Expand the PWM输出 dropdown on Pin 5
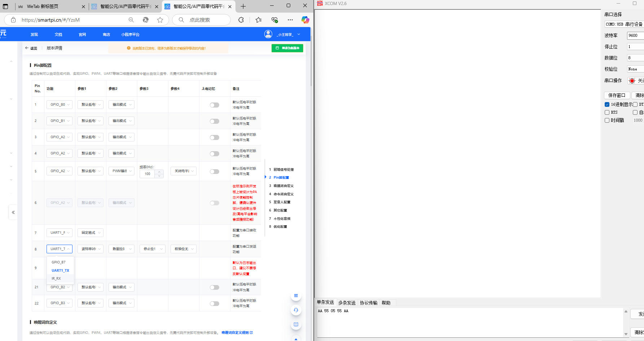Image resolution: width=644 pixels, height=341 pixels. (x=122, y=171)
